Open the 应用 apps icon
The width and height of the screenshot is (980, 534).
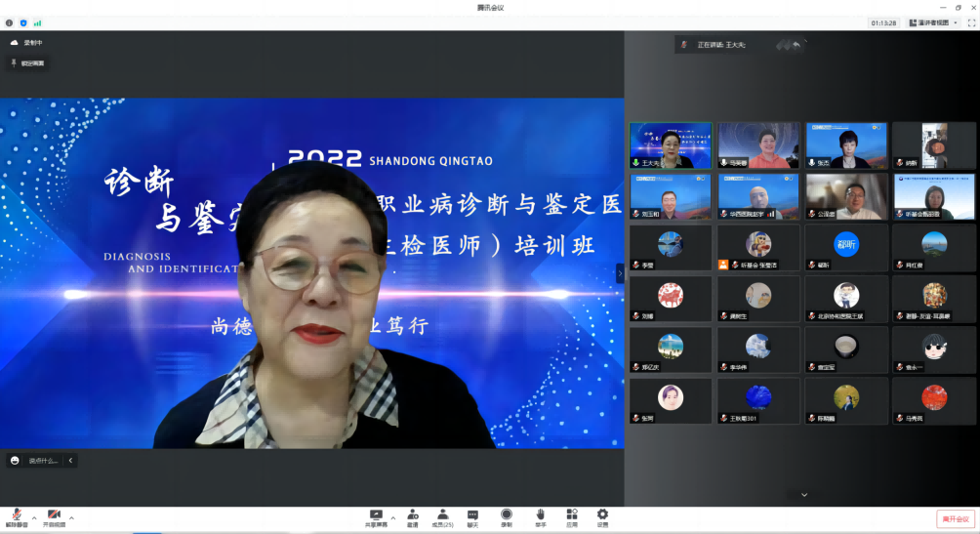point(571,514)
